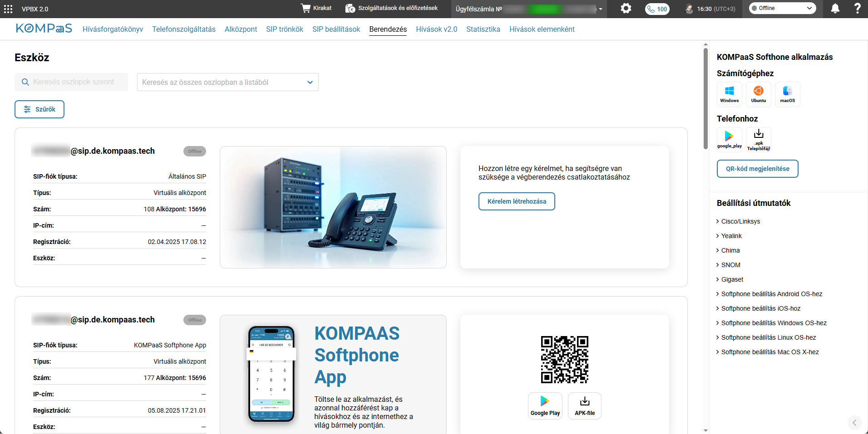Open the all-columns search dropdown
Viewport: 868px width, 434px height.
(228, 82)
